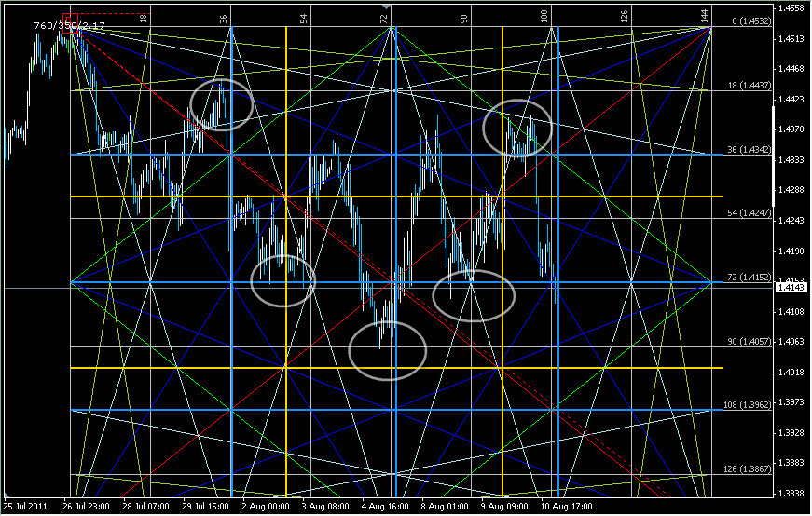Screen dimensions: 812x516
Task: Click price scale value 1.4378
Action: click(x=791, y=129)
